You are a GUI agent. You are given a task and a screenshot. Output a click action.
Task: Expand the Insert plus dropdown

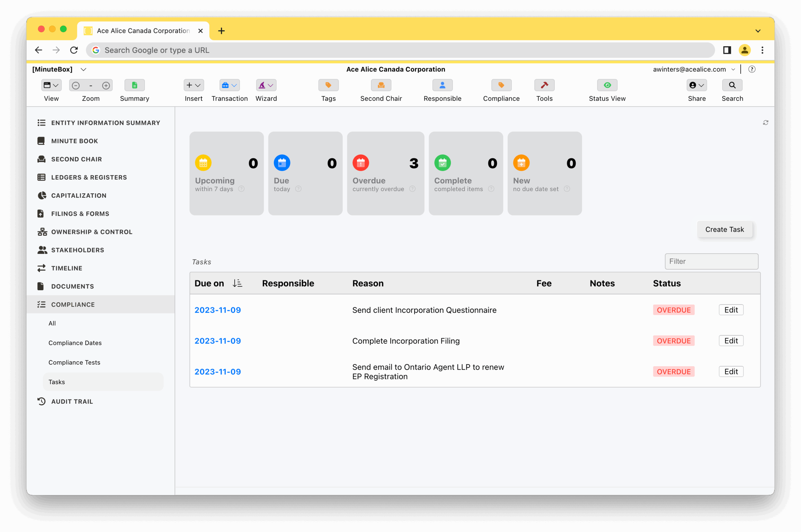coord(193,85)
